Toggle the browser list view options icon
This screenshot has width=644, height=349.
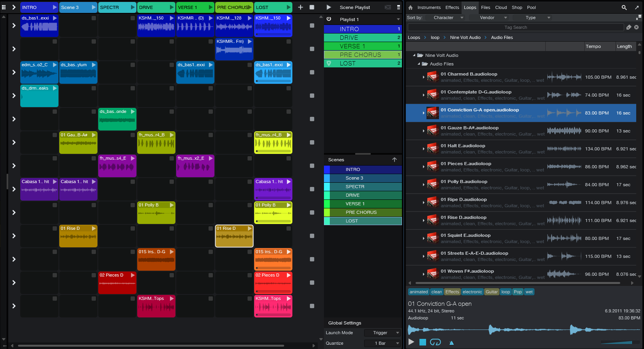pyautogui.click(x=638, y=18)
